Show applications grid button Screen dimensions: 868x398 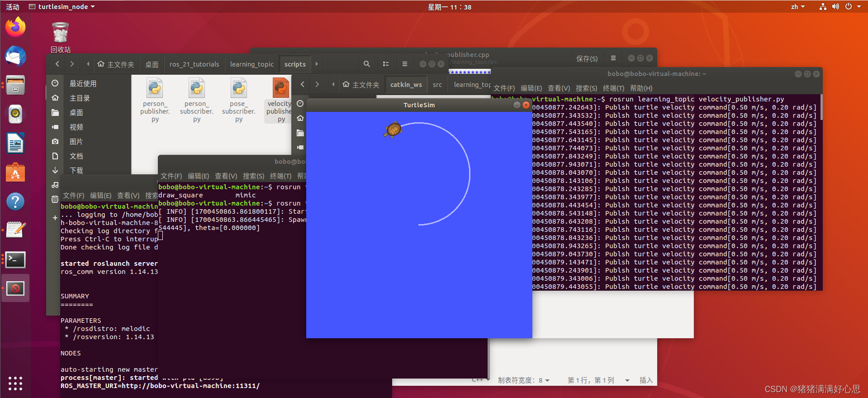(x=15, y=383)
